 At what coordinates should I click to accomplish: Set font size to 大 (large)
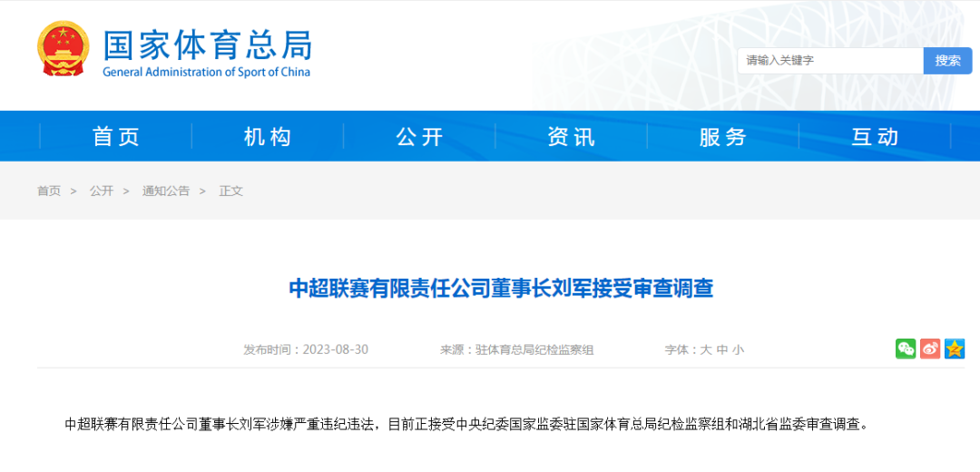tap(705, 349)
